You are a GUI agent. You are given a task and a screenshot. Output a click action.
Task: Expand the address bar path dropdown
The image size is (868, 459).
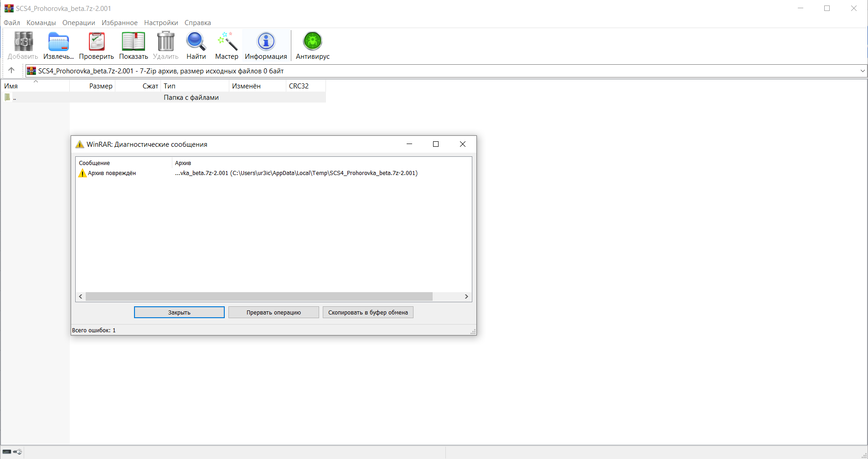pos(862,71)
